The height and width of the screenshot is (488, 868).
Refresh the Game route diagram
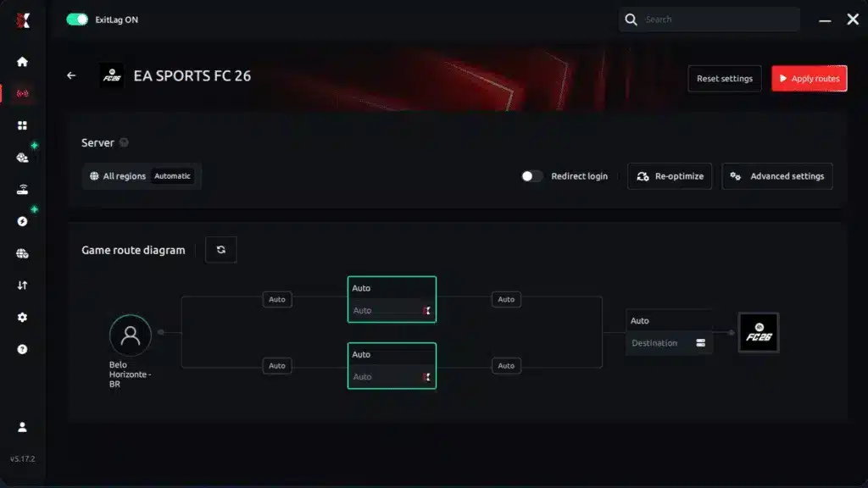click(221, 250)
